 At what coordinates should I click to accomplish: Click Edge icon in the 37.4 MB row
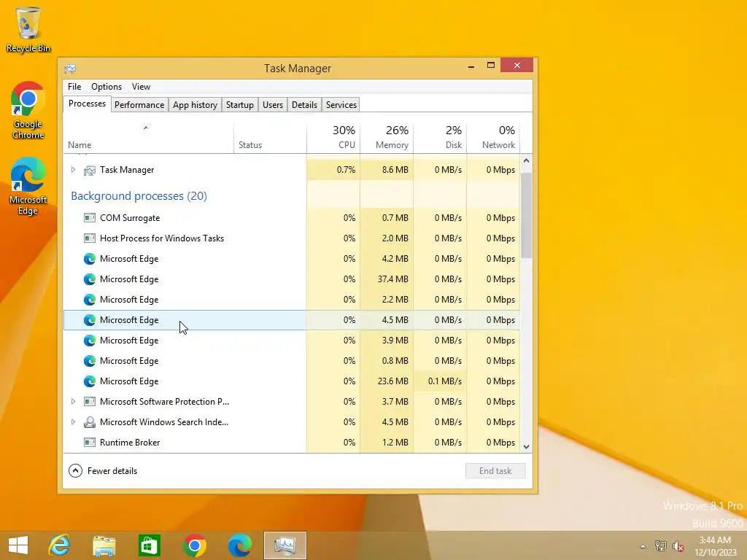pos(89,279)
